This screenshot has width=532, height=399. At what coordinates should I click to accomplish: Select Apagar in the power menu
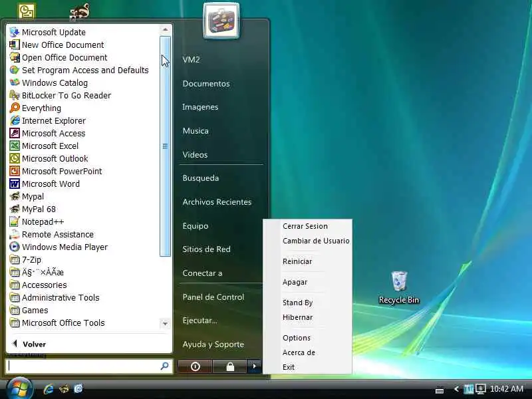tap(295, 282)
